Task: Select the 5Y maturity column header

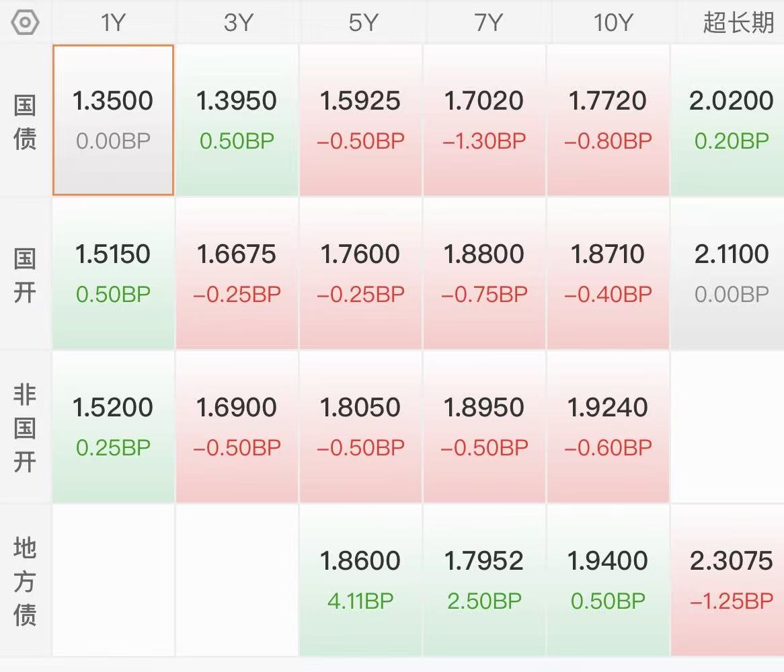Action: tap(362, 23)
